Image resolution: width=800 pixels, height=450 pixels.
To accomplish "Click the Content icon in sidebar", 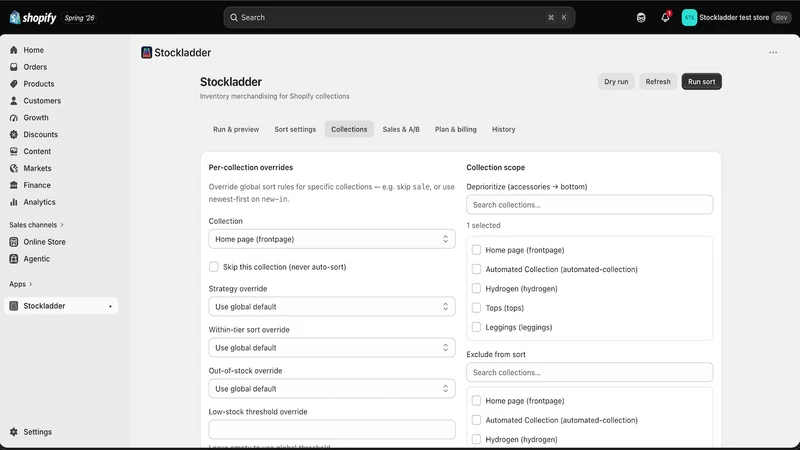I will click(14, 151).
